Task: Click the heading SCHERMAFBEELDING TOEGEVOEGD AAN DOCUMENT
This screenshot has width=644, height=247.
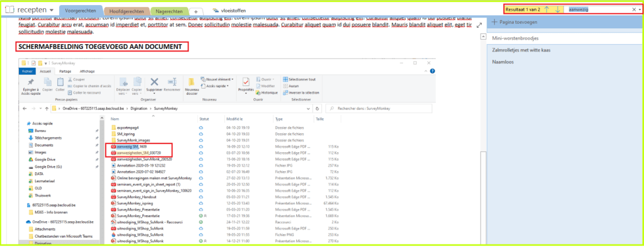Action: tap(101, 47)
